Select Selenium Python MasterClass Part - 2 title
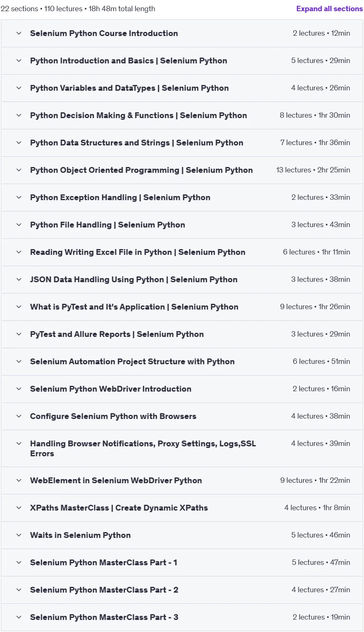This screenshot has height=632, width=364. tap(104, 590)
